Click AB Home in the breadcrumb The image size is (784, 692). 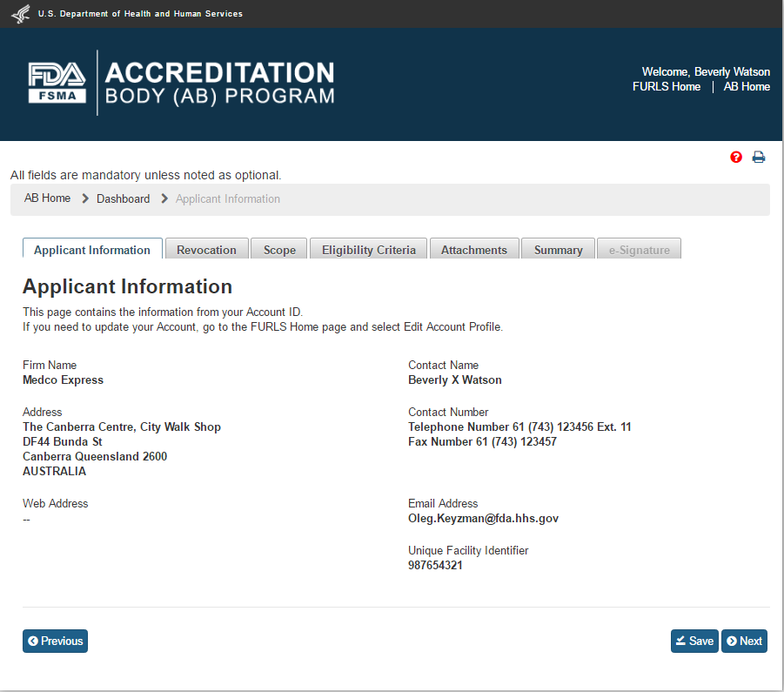[x=48, y=198]
